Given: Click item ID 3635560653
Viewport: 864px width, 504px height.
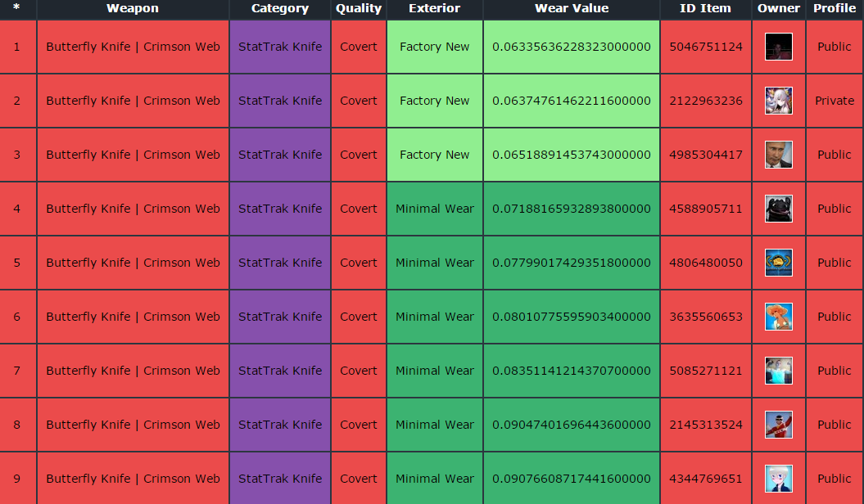Looking at the screenshot, I should point(706,317).
